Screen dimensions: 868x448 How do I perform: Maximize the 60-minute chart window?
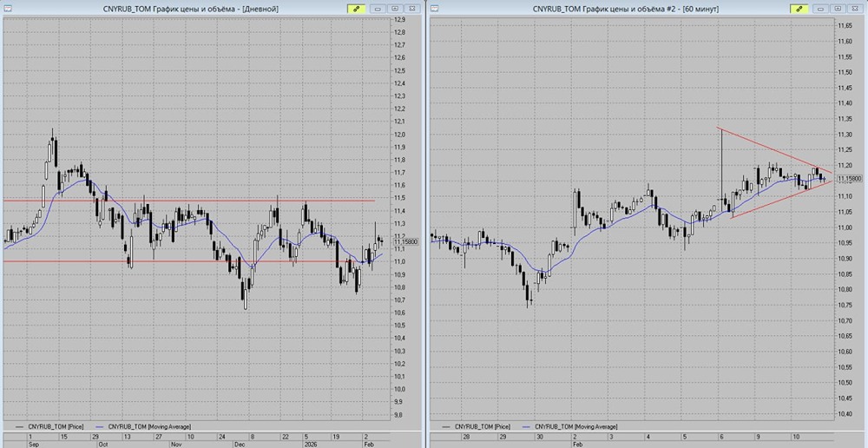pyautogui.click(x=839, y=9)
